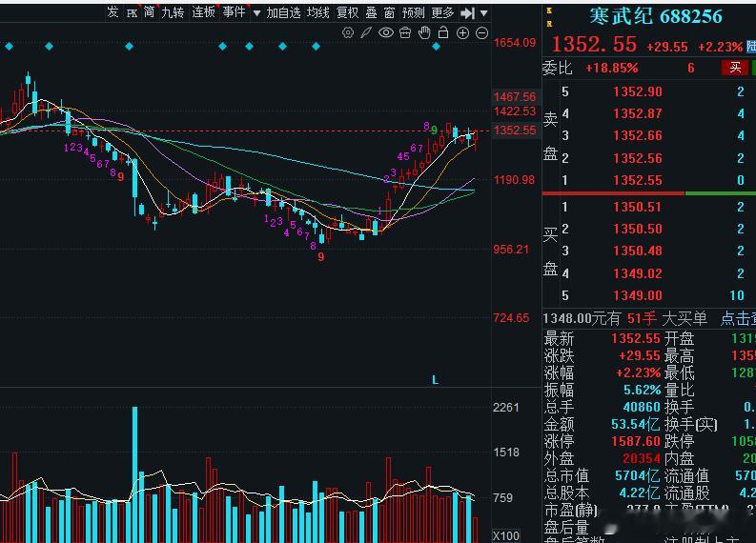This screenshot has height=543, width=756.
Task: Click the rightmost cyan diamond event marker
Action: point(436,47)
